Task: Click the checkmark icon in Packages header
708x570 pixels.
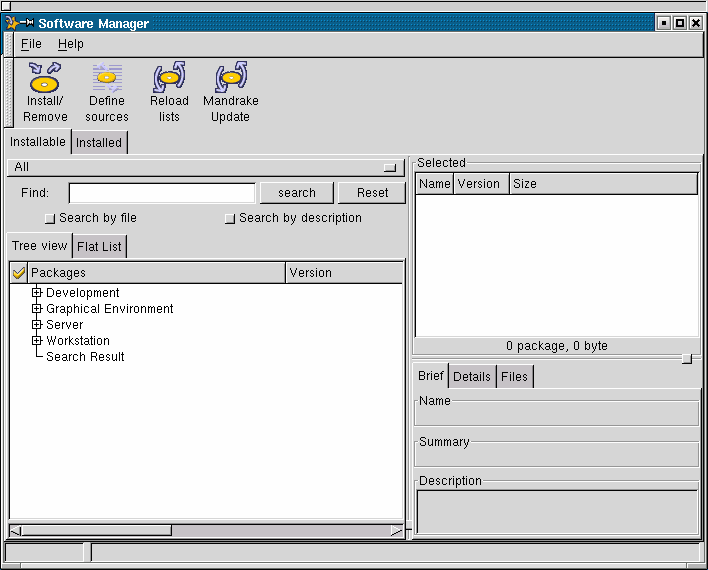Action: [x=19, y=273]
